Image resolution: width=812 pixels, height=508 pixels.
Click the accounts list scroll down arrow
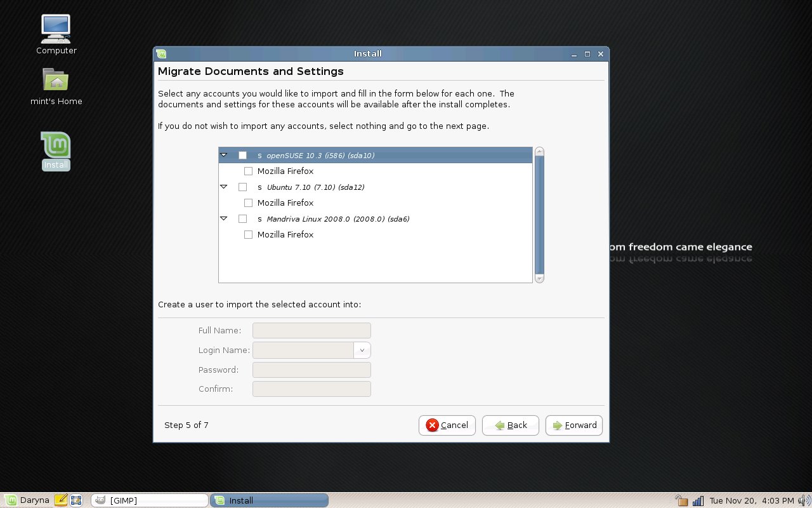(x=539, y=279)
